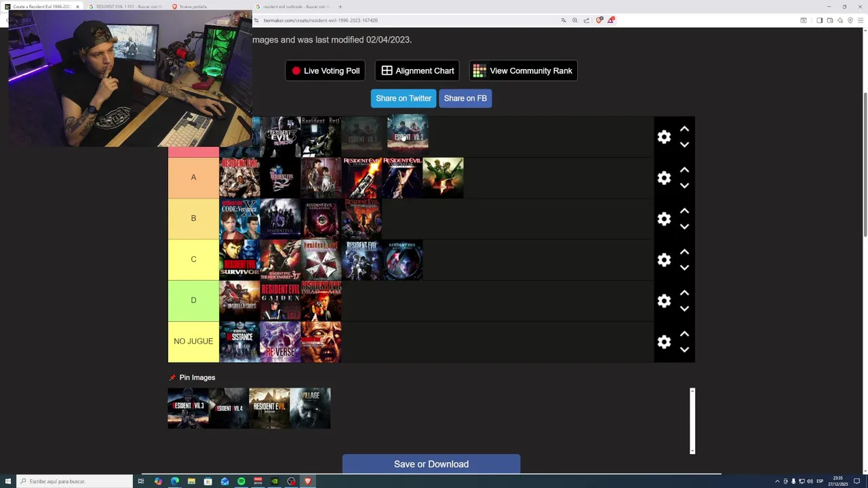The width and height of the screenshot is (868, 488).
Task: Toggle browser sidebar panel icon
Action: 819,20
